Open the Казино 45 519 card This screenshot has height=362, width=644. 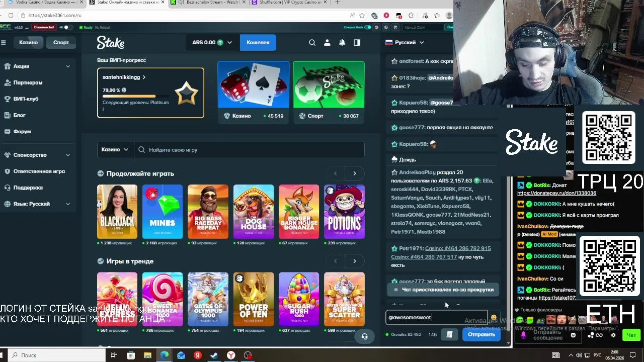click(253, 92)
